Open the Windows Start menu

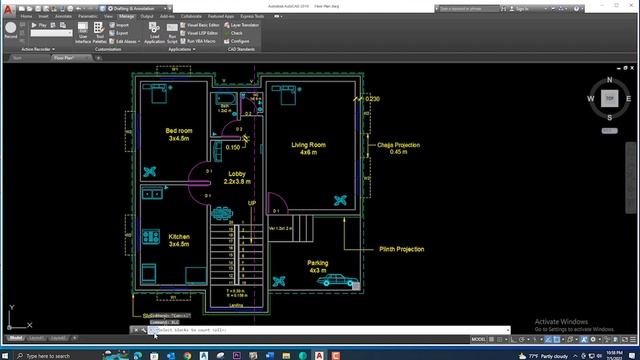5,356
